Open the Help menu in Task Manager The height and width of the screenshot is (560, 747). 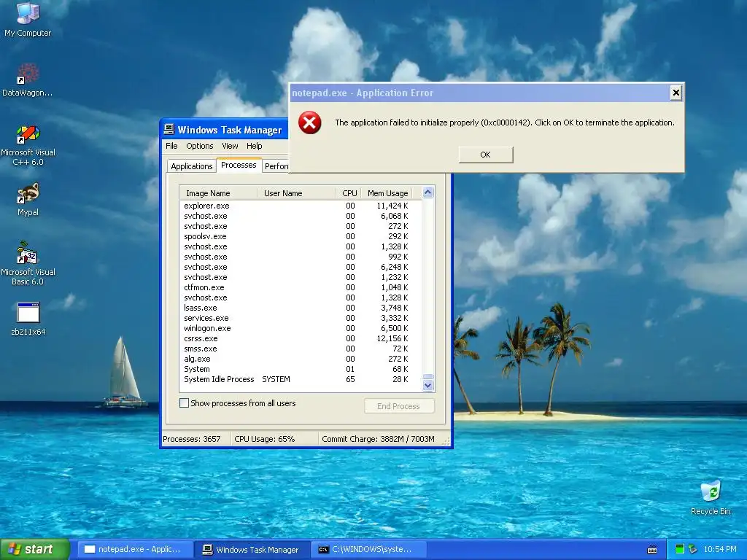click(255, 146)
